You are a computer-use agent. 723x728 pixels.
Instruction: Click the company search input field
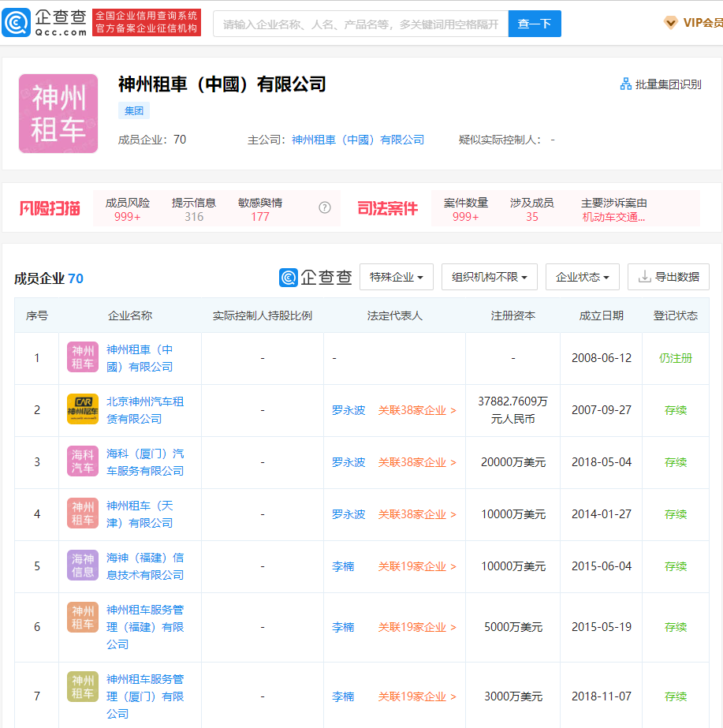[x=360, y=24]
